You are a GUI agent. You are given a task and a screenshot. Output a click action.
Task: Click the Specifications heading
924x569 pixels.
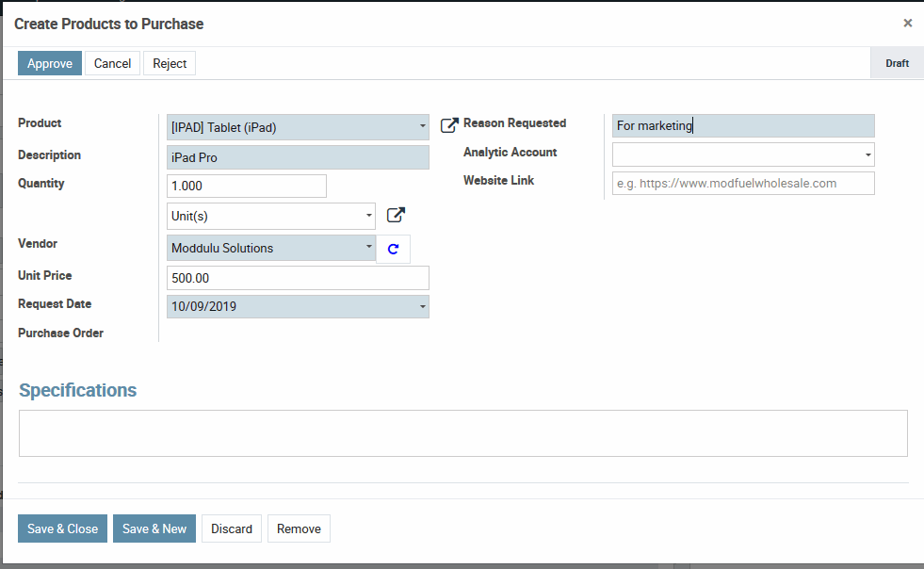coord(78,390)
